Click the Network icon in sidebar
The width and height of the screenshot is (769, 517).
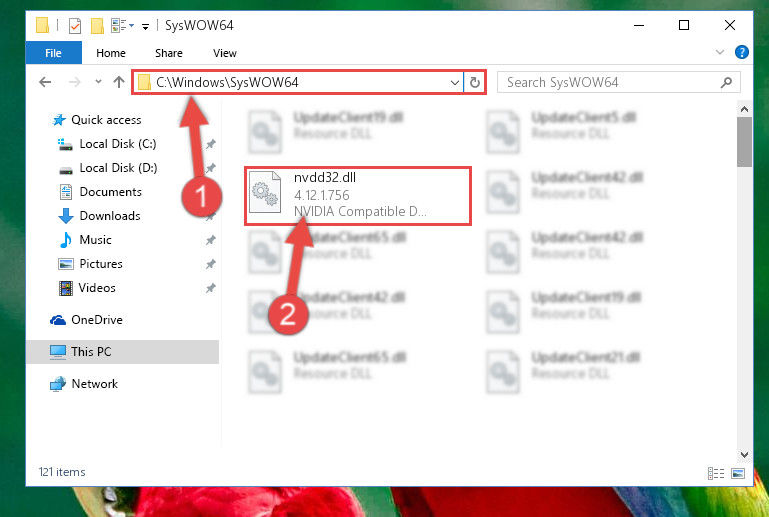57,384
